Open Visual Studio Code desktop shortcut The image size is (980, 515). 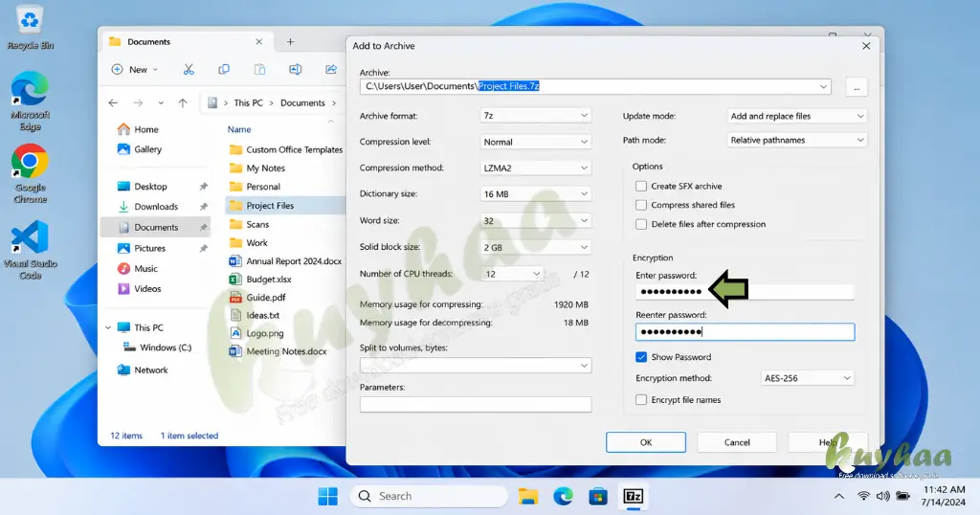30,250
